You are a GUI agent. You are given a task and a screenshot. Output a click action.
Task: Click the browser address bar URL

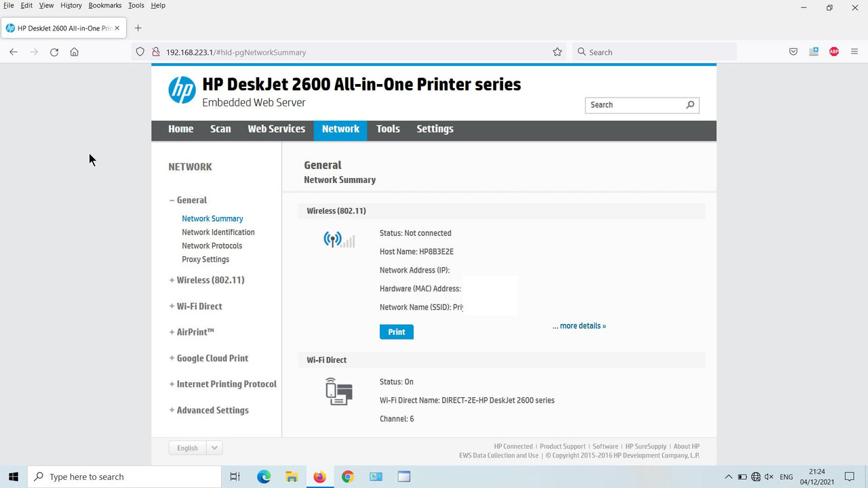point(236,52)
